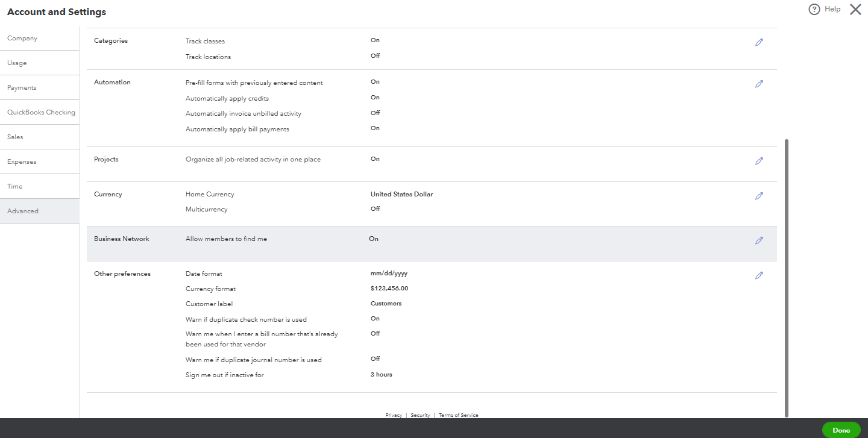This screenshot has width=868, height=438.
Task: Switch to the Advanced tab
Action: click(23, 210)
